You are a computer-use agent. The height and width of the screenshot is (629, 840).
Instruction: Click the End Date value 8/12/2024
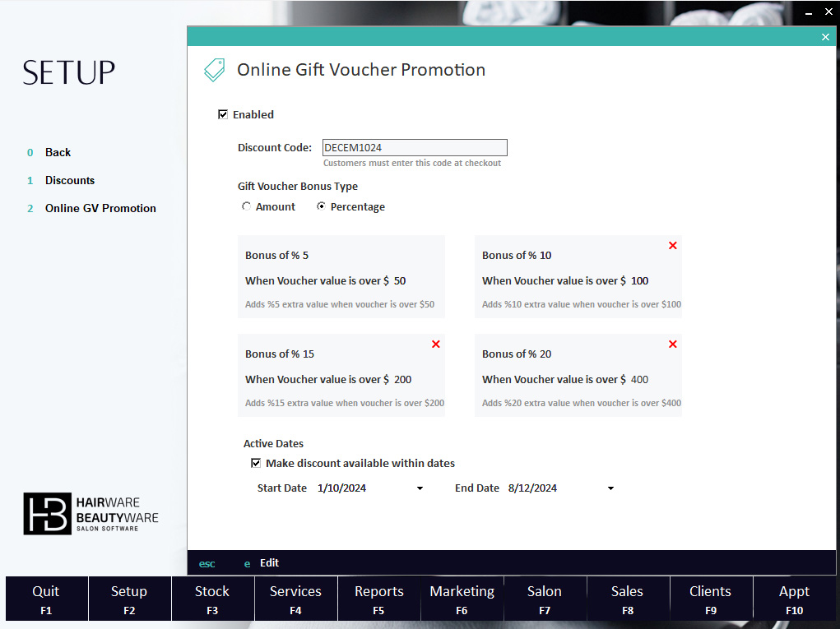tap(532, 488)
